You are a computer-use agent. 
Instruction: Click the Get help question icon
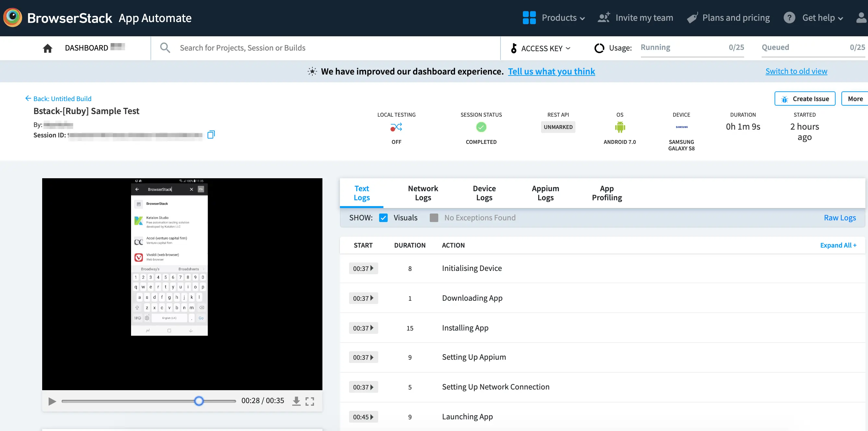click(x=789, y=17)
